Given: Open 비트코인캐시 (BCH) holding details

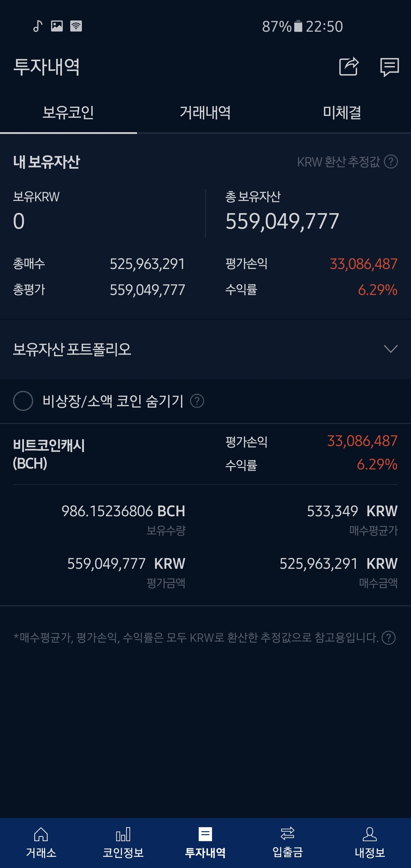Looking at the screenshot, I should coord(49,454).
